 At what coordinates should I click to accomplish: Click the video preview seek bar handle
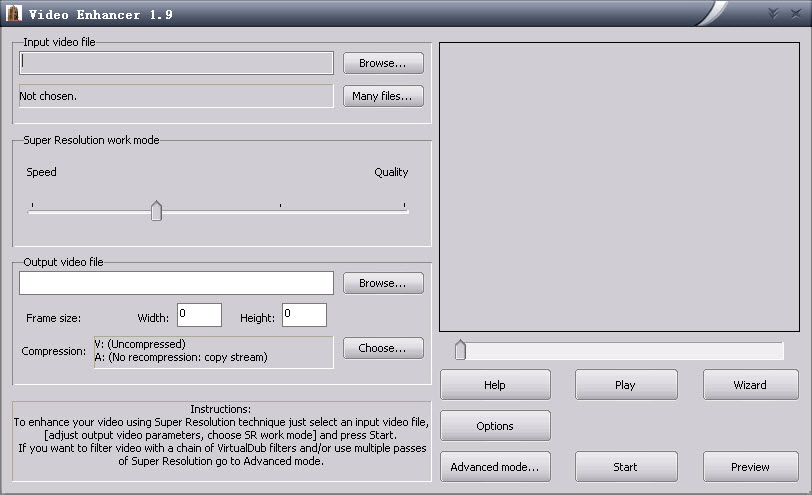(460, 350)
